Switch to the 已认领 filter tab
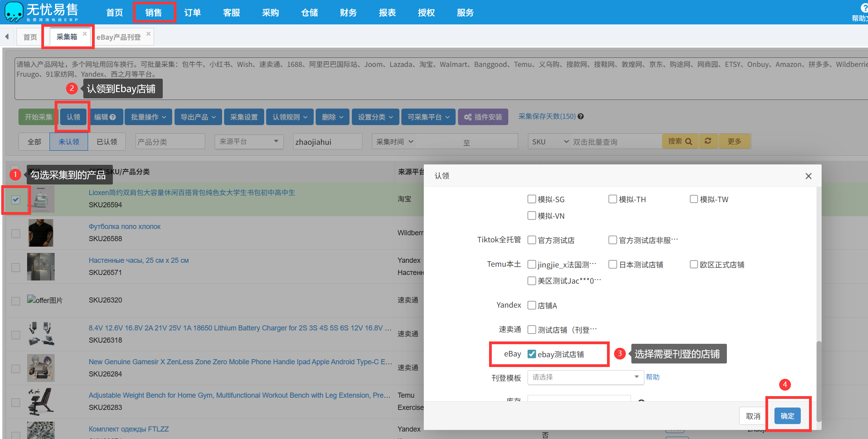Screen dimensions: 868x439 pos(107,142)
